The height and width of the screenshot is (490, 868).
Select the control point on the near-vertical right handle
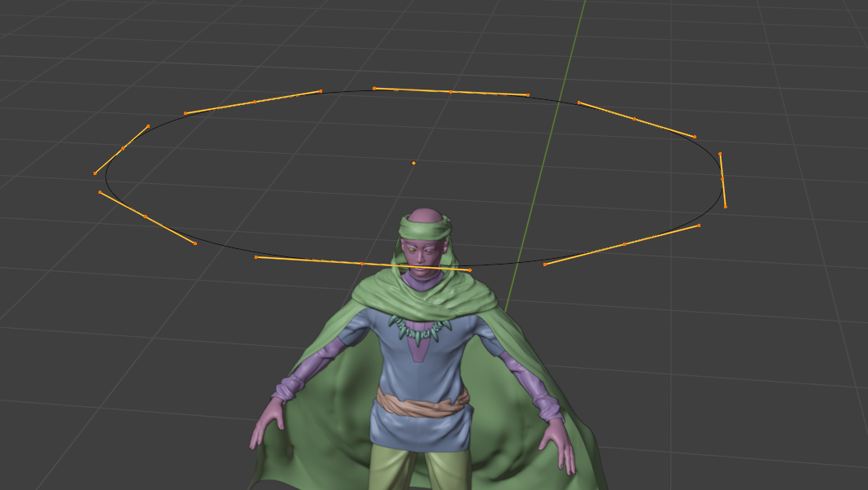coord(722,179)
